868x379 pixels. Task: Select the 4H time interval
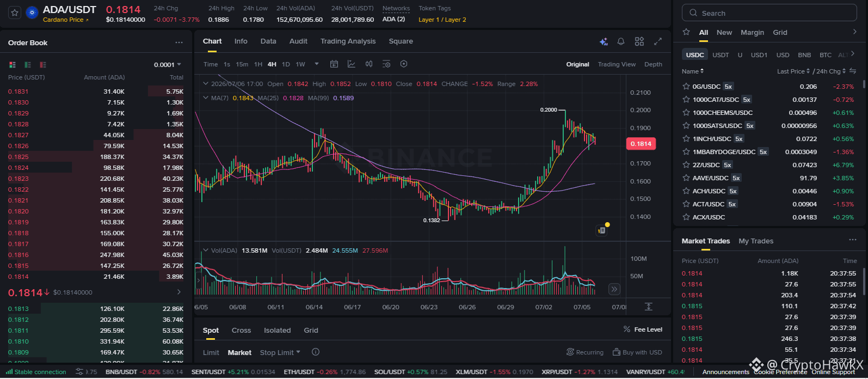click(x=272, y=64)
